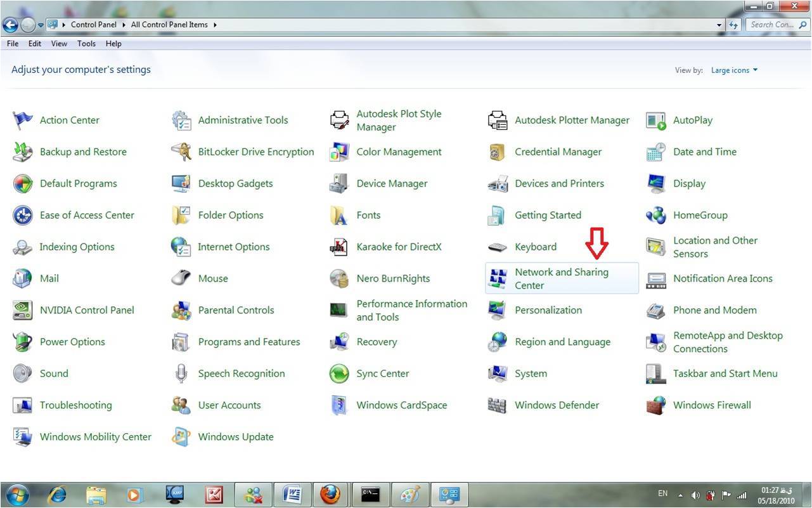The image size is (812, 508).
Task: Click the Windows Defender wall icon
Action: point(498,405)
